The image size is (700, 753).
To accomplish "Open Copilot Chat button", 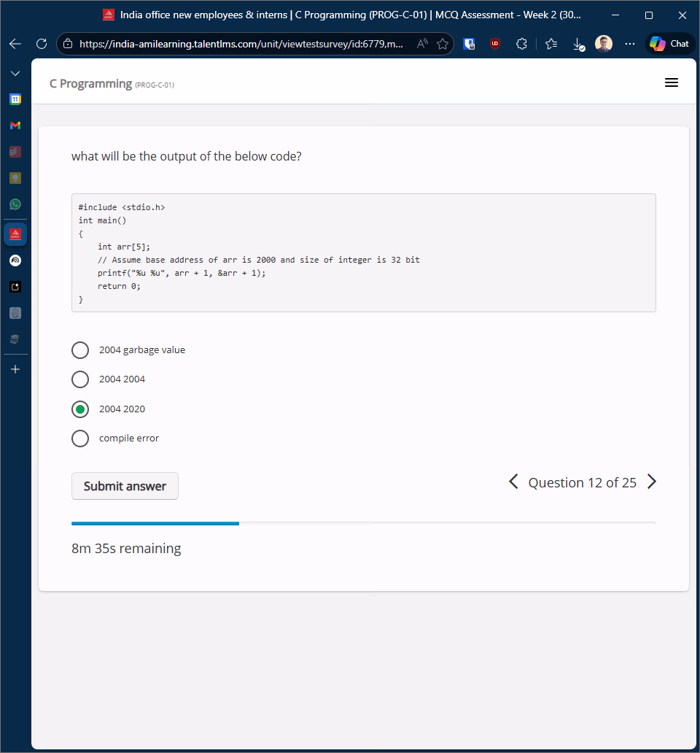I will [x=669, y=44].
